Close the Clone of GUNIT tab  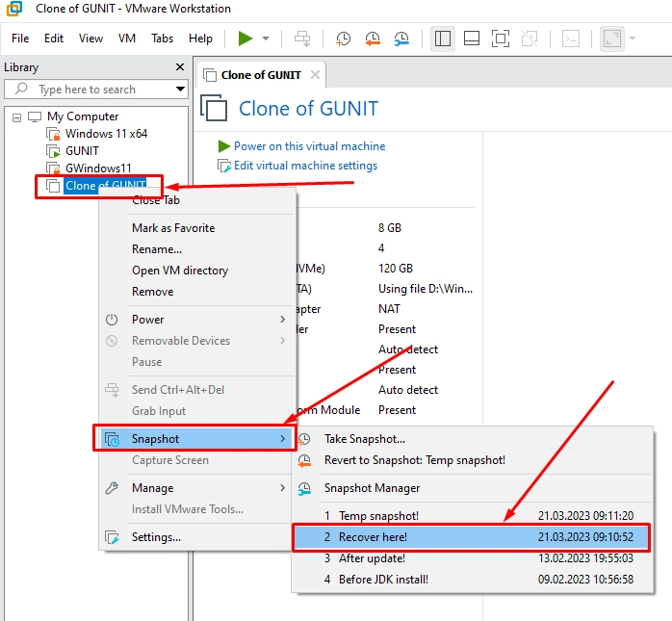315,75
